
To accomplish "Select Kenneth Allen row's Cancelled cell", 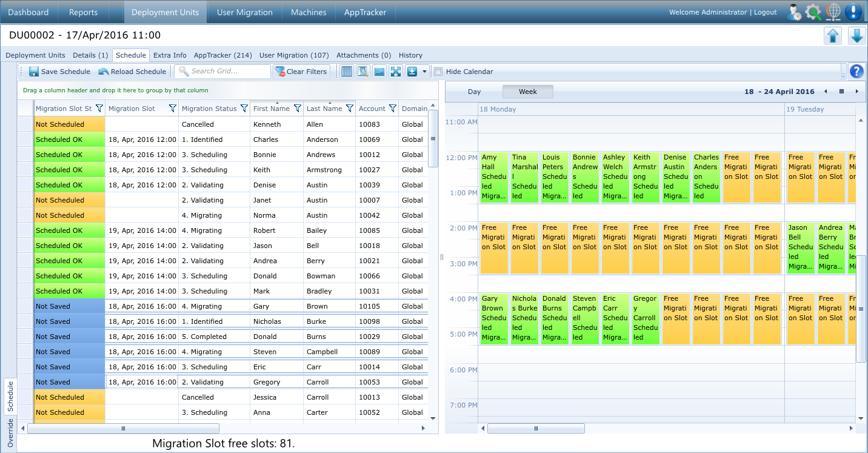I will tap(214, 124).
